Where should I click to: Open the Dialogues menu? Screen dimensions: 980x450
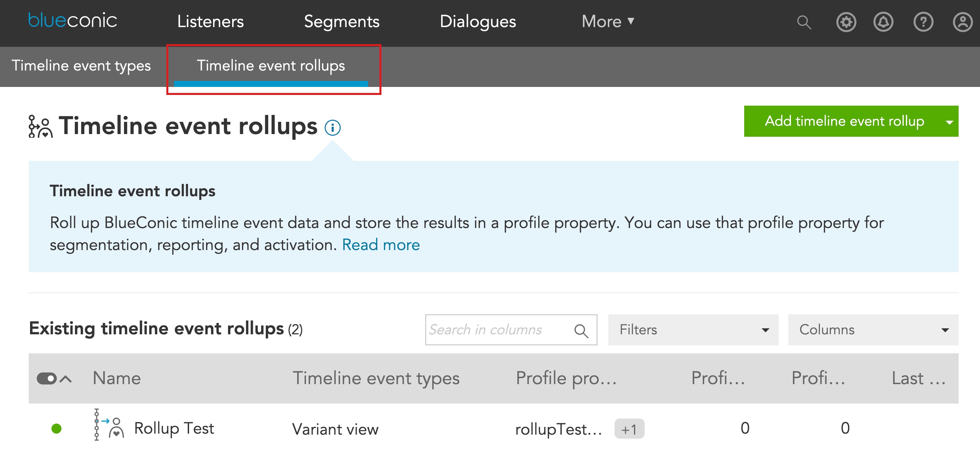(478, 21)
